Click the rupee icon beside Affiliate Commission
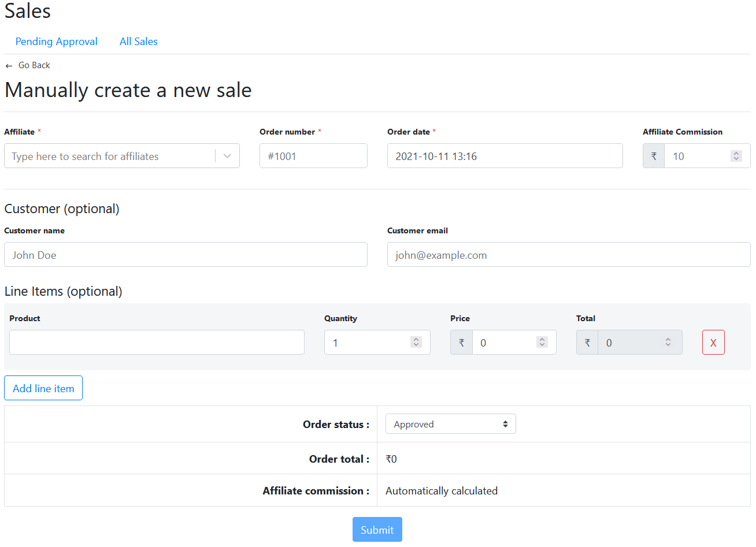The height and width of the screenshot is (547, 756). coord(654,156)
